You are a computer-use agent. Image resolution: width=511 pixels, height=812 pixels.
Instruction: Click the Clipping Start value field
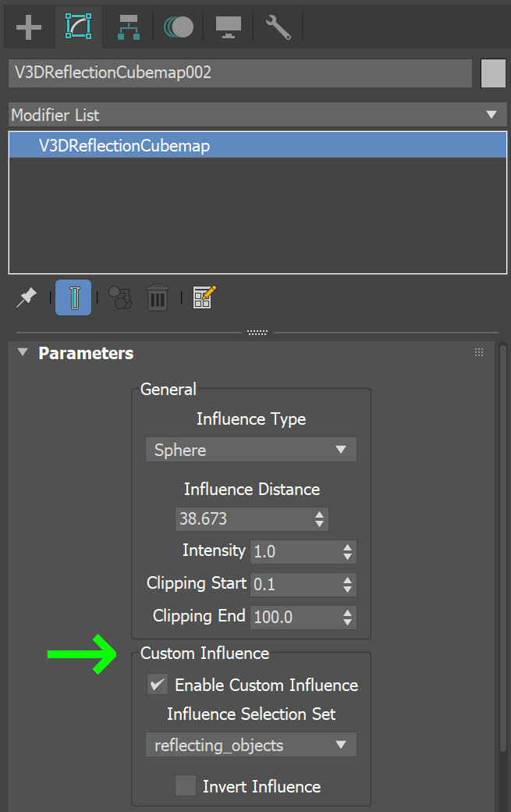tap(295, 585)
